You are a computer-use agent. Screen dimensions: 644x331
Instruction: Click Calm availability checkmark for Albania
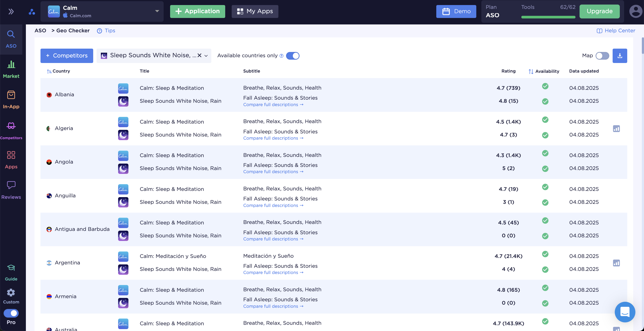tap(545, 86)
